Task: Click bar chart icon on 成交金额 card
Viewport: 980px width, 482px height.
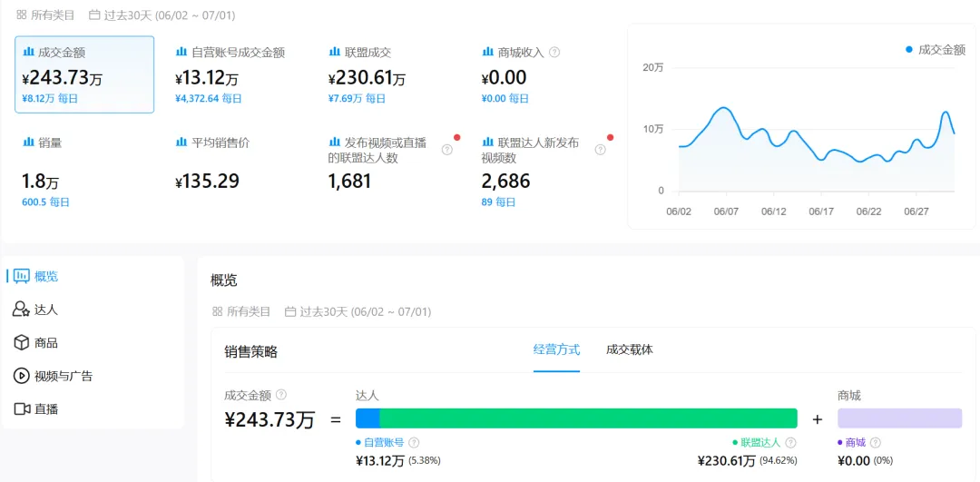Action: click(28, 53)
